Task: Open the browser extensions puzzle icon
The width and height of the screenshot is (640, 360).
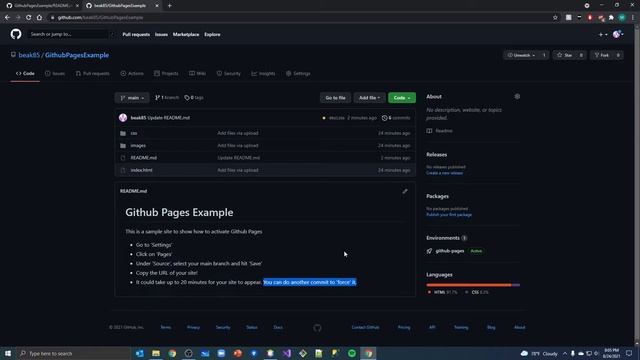Action: click(x=611, y=18)
